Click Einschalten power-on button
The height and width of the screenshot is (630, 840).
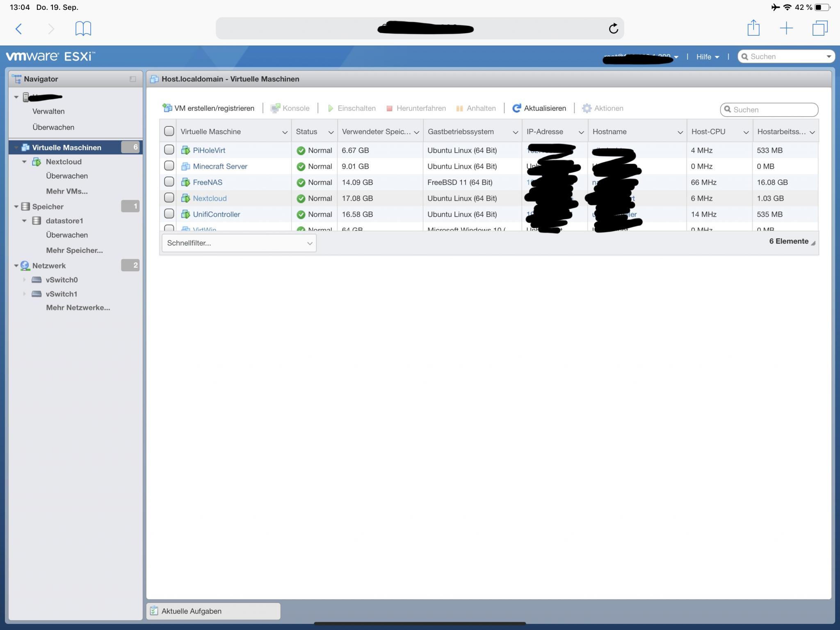click(x=352, y=108)
